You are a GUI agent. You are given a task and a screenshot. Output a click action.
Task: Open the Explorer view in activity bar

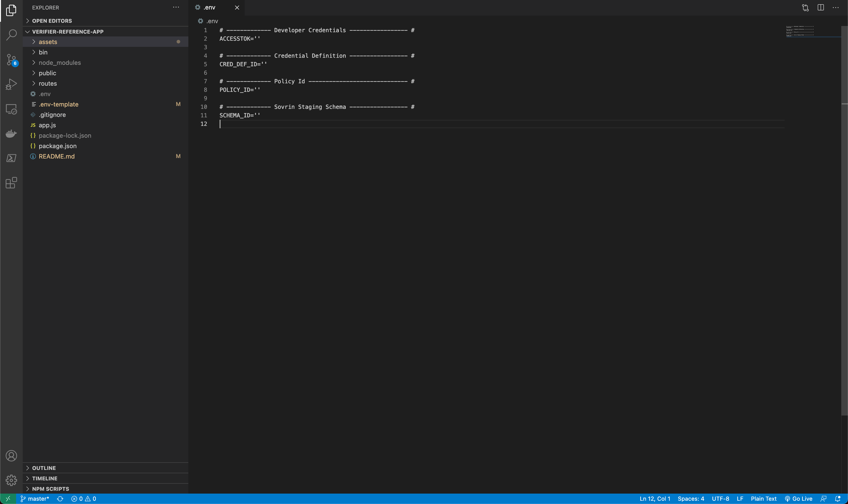click(x=11, y=10)
